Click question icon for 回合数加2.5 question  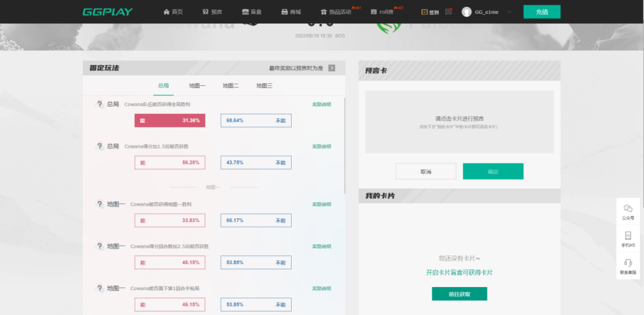pyautogui.click(x=100, y=246)
